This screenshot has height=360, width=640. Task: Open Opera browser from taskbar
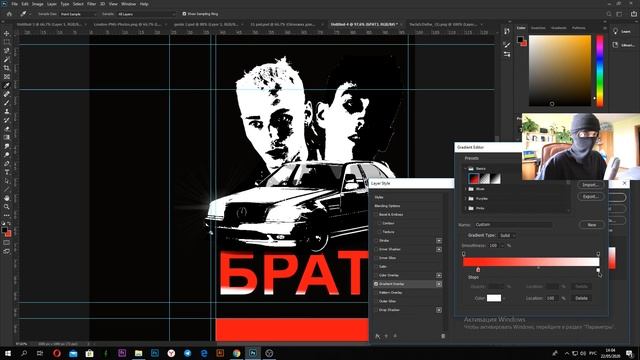click(x=57, y=353)
